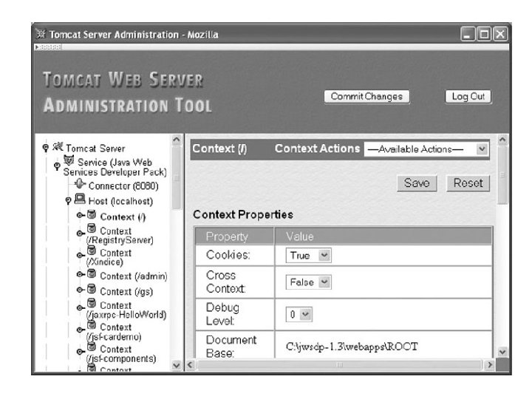Expand the Context (/RegistryServer) toggle
532x399 pixels.
tap(81, 233)
